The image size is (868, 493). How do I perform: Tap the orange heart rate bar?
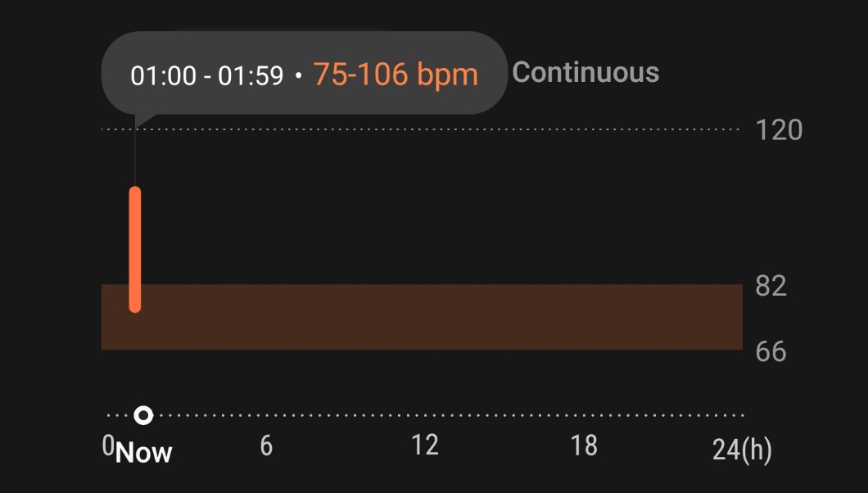pos(135,249)
